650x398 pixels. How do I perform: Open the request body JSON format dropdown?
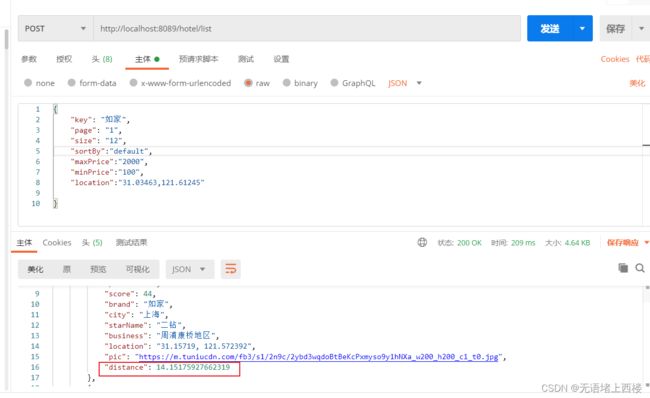405,83
